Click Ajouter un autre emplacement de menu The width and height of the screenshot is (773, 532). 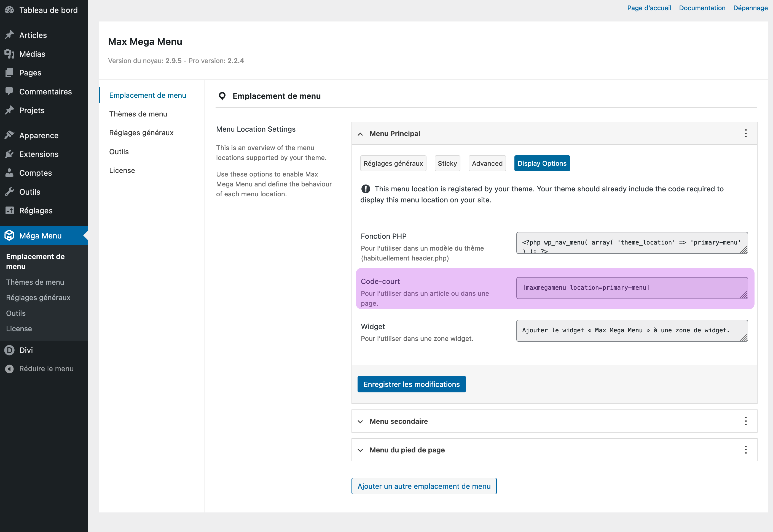[424, 486]
